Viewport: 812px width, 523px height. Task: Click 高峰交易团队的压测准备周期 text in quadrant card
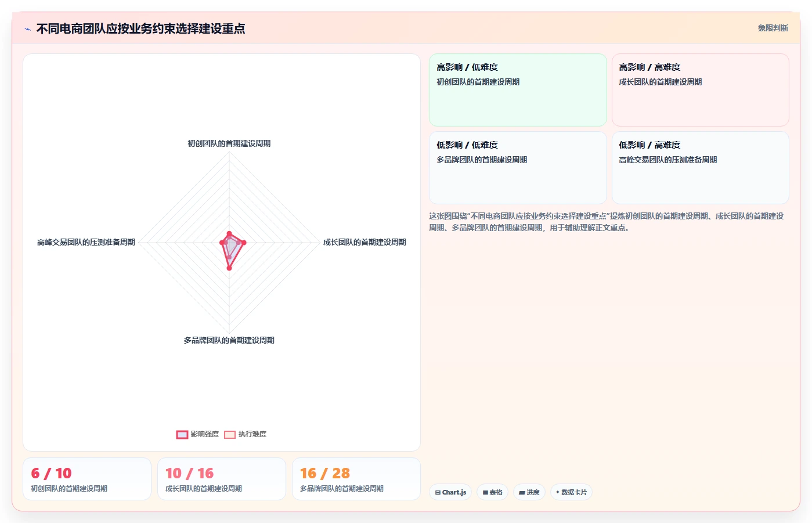point(667,160)
